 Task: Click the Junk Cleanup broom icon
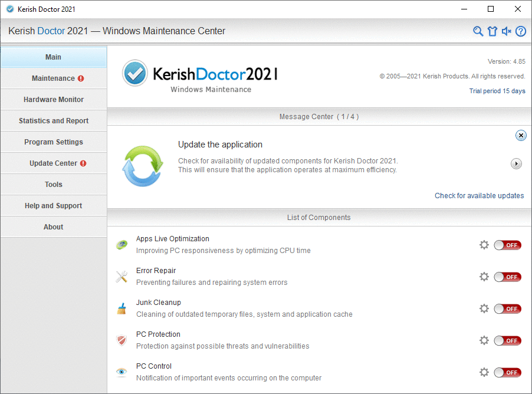point(121,308)
